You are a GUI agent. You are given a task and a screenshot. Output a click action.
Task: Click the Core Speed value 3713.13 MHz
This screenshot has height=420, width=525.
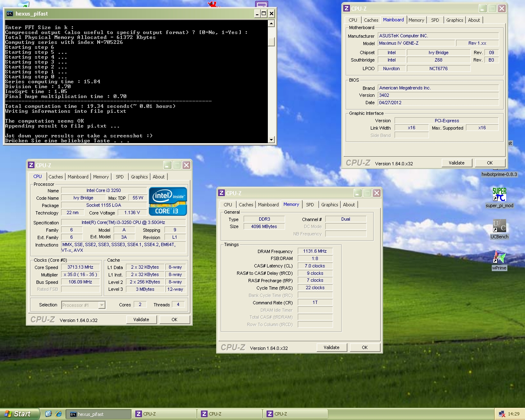click(80, 267)
